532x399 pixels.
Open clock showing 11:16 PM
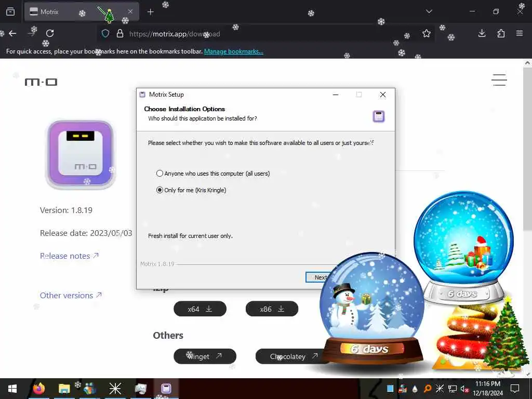click(x=488, y=389)
